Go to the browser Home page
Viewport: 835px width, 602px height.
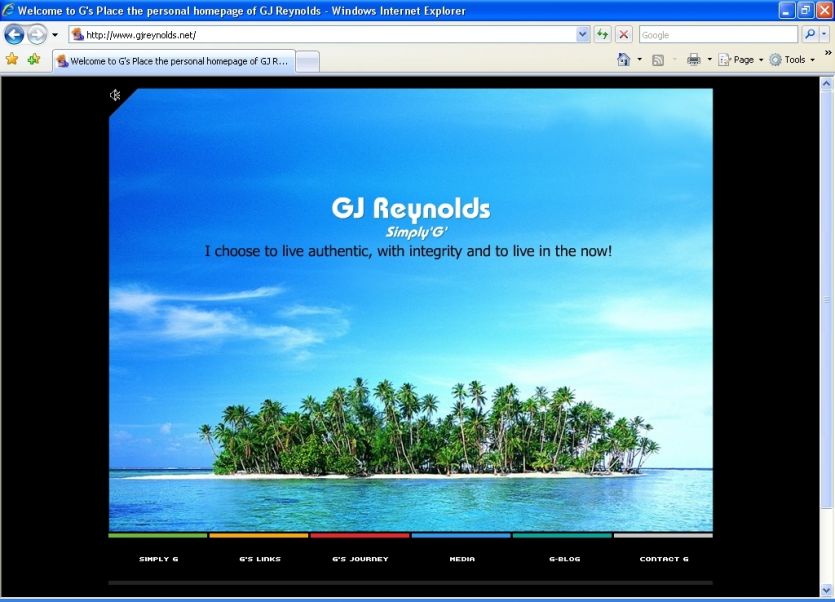[x=624, y=60]
